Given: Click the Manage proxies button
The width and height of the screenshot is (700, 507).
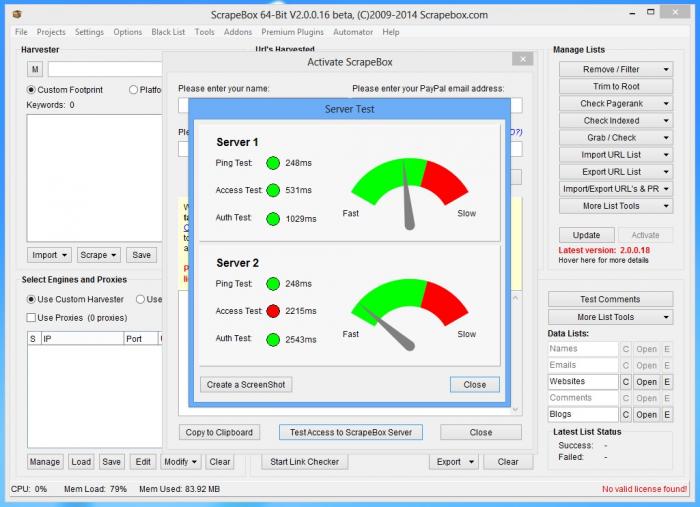Looking at the screenshot, I should [45, 462].
